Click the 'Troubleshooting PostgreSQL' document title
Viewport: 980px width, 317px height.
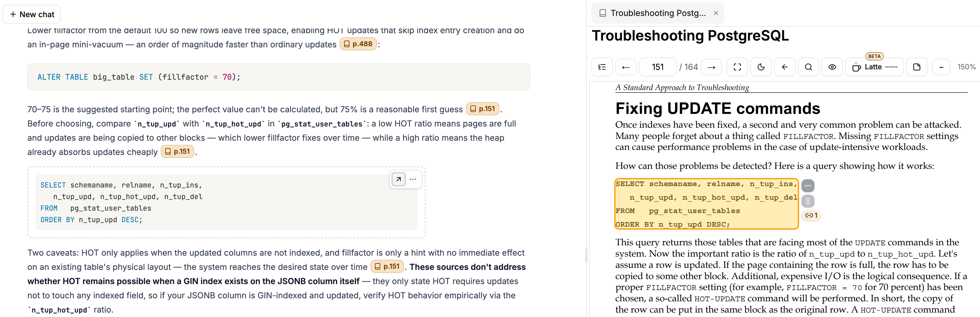pos(690,36)
